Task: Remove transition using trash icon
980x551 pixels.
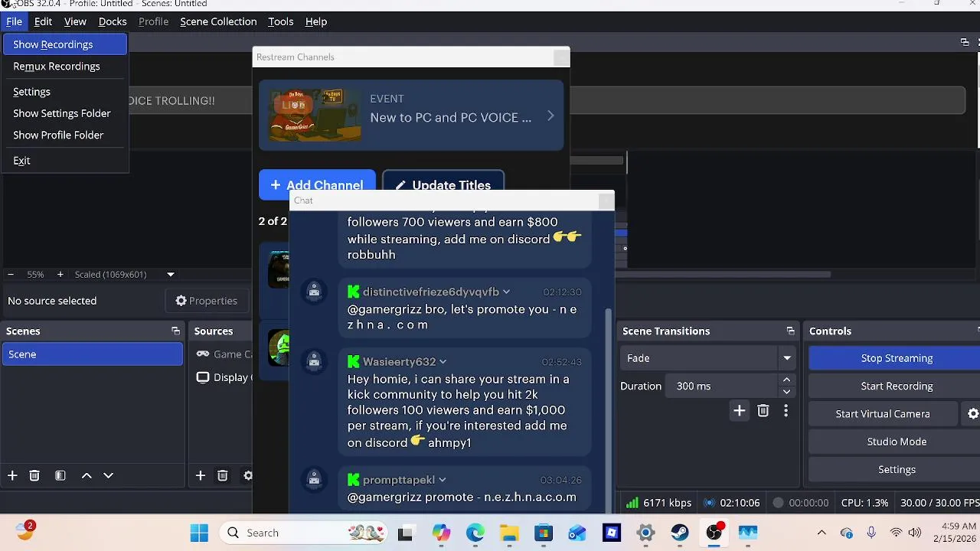Action: 763,411
